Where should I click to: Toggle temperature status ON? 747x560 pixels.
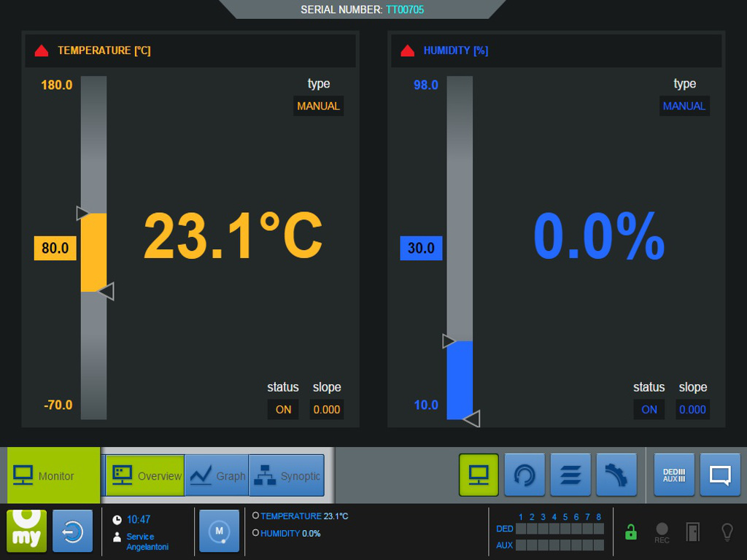point(283,409)
